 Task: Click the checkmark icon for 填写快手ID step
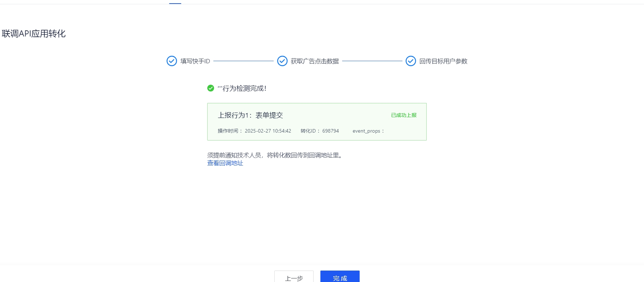pyautogui.click(x=172, y=61)
